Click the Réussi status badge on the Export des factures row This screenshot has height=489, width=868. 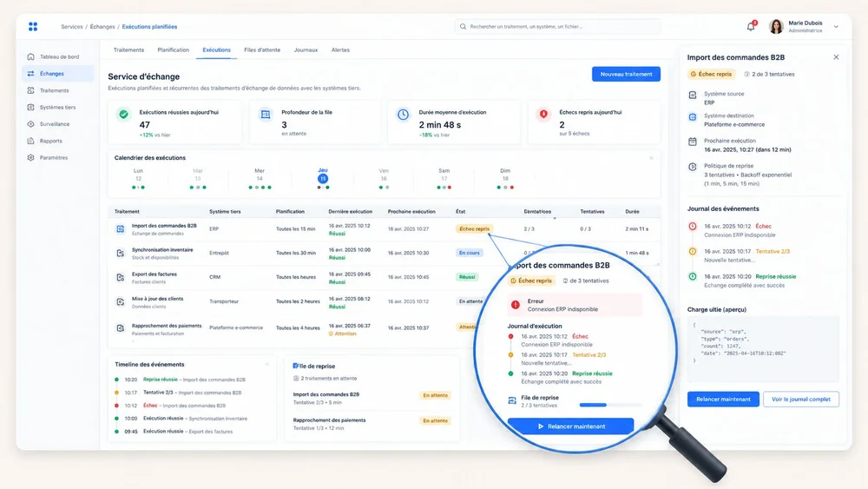point(467,277)
